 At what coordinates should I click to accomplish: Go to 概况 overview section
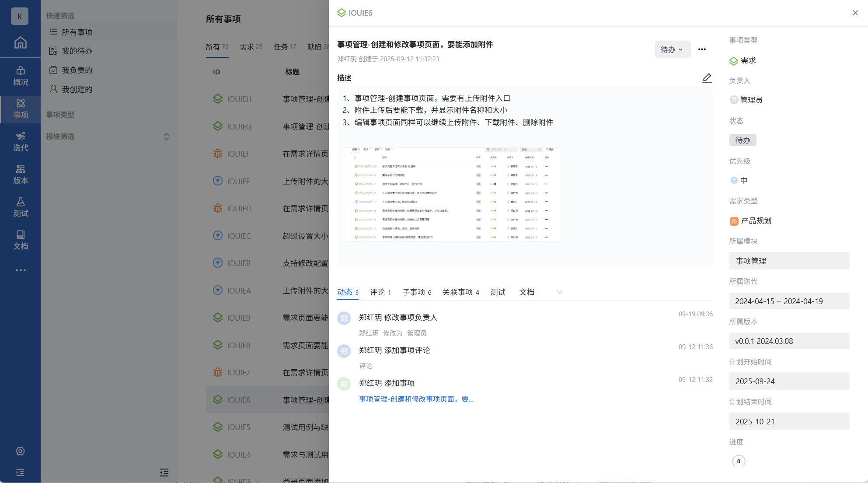(20, 76)
